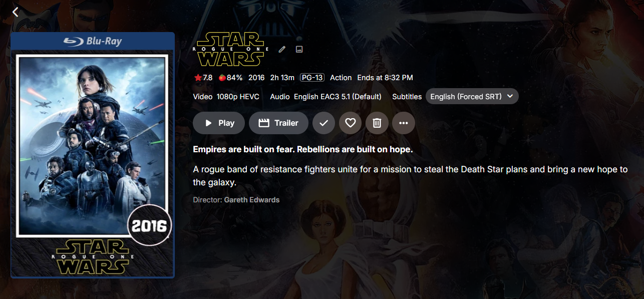
Task: Watch the Trailer
Action: tap(278, 123)
